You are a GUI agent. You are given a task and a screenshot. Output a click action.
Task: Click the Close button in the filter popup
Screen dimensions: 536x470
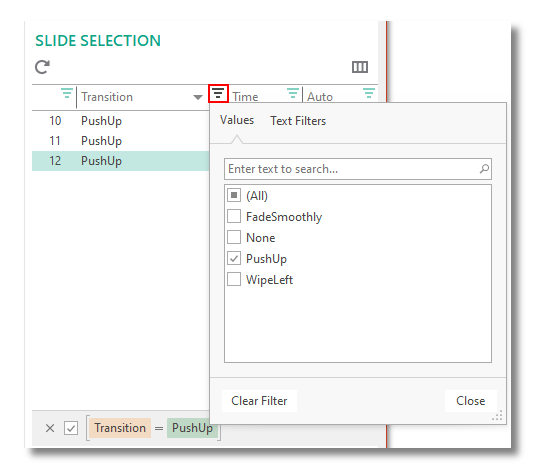(x=470, y=401)
